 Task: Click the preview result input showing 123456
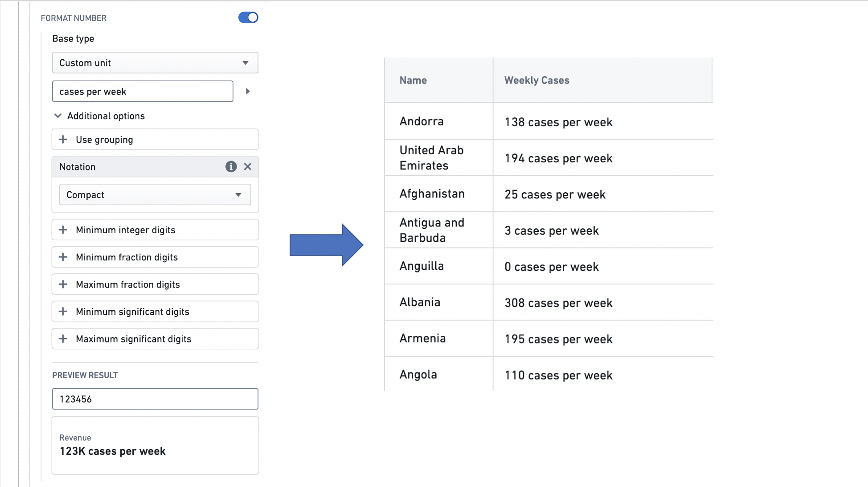tap(155, 399)
